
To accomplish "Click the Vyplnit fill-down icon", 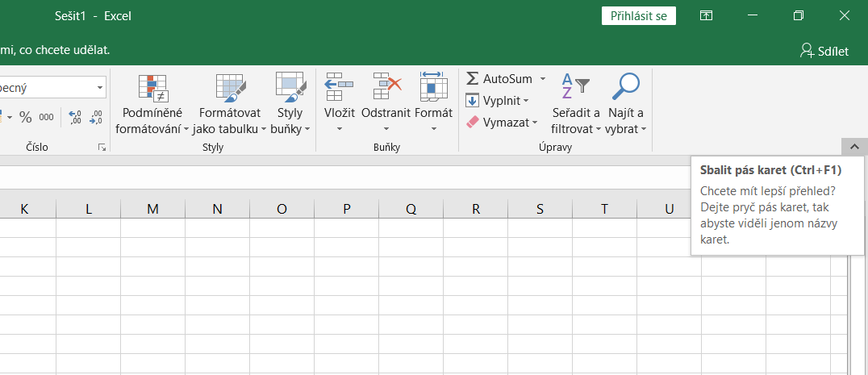I will [x=472, y=101].
